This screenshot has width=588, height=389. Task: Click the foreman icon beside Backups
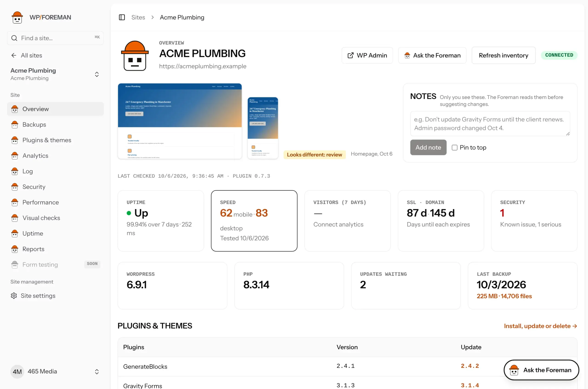click(x=15, y=124)
